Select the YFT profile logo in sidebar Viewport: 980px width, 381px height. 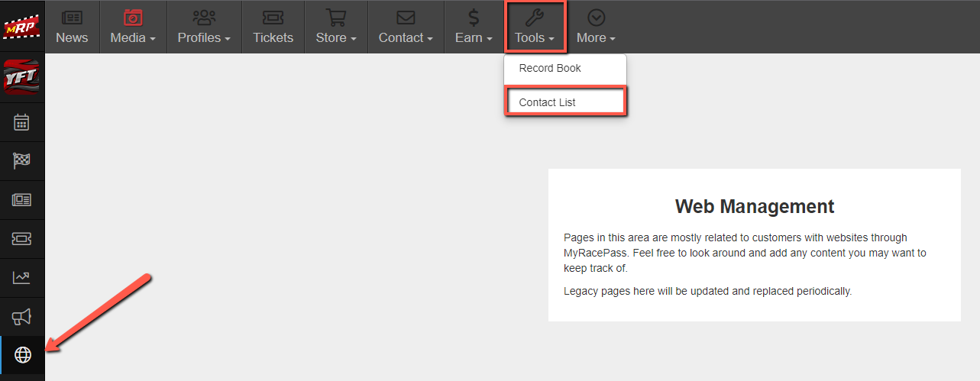(x=21, y=77)
